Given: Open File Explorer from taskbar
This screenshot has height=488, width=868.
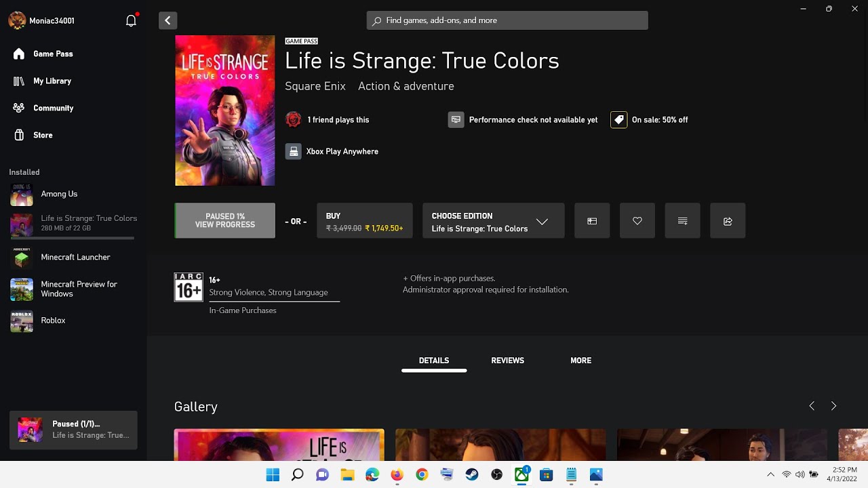Looking at the screenshot, I should [x=347, y=474].
